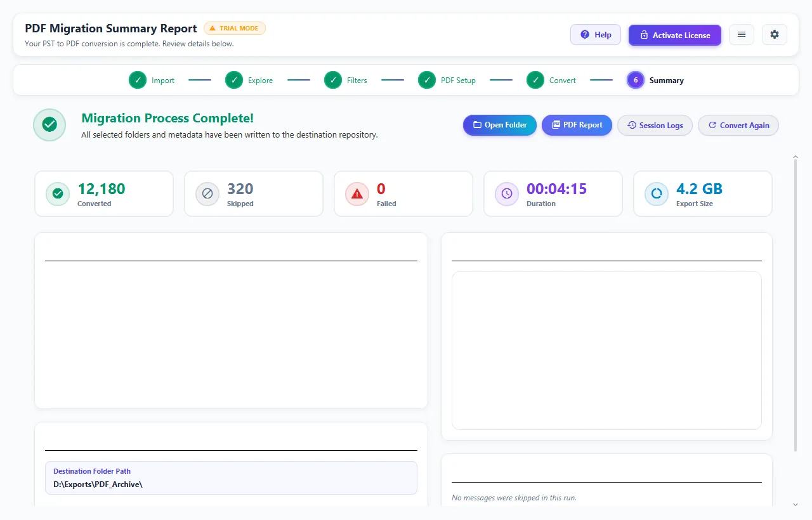Click the green Converted check icon
812x520 pixels.
pos(58,194)
